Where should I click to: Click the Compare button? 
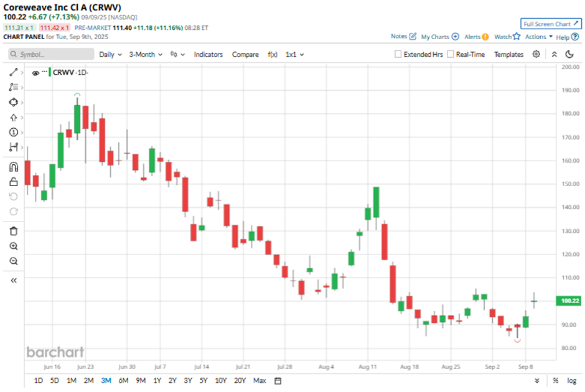tap(245, 55)
